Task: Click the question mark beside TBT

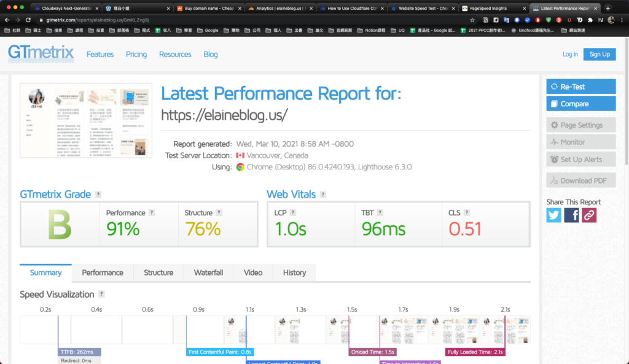Action: click(380, 212)
